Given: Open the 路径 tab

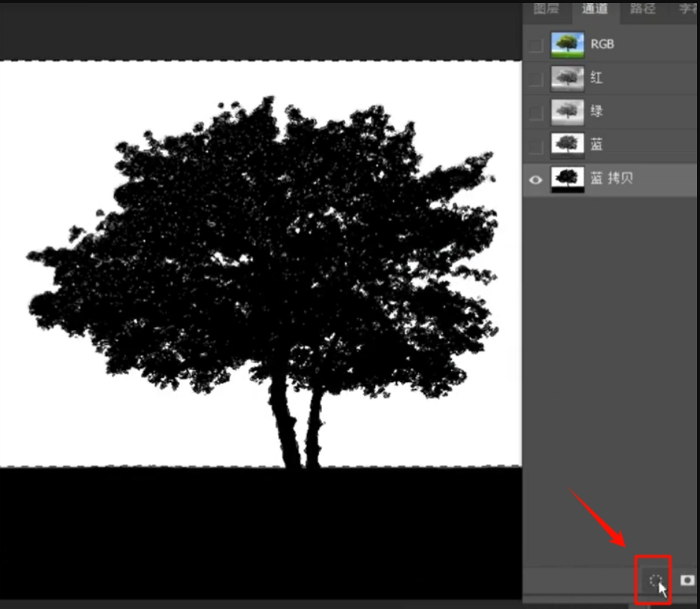Looking at the screenshot, I should (642, 9).
